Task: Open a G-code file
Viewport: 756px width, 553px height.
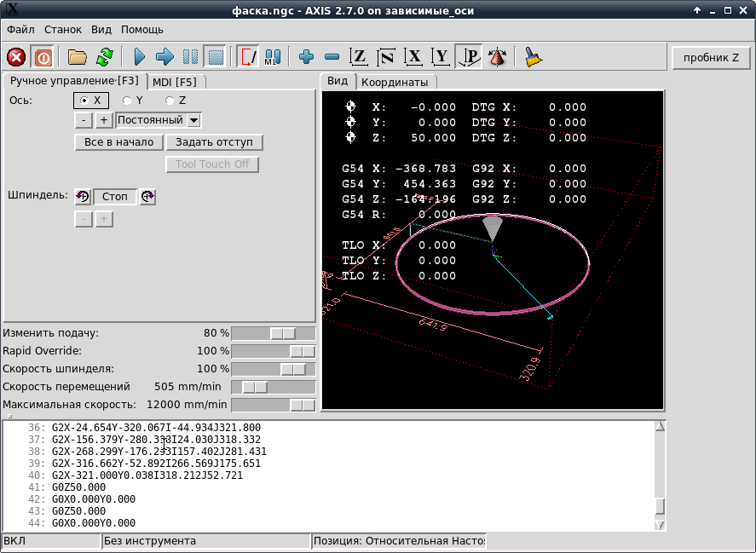Action: pos(78,57)
